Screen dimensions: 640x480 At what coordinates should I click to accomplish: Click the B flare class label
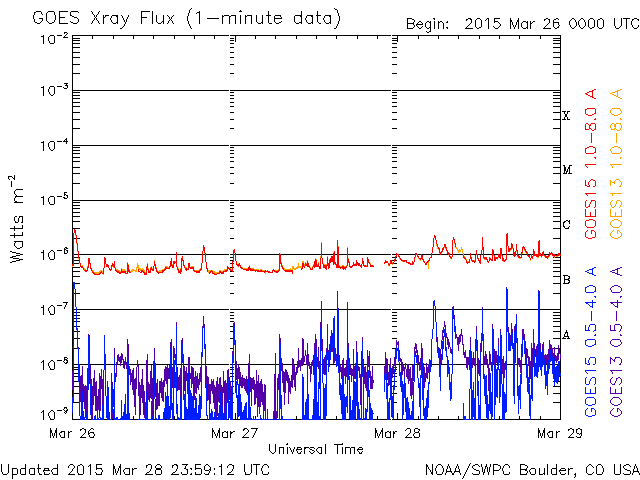(566, 280)
